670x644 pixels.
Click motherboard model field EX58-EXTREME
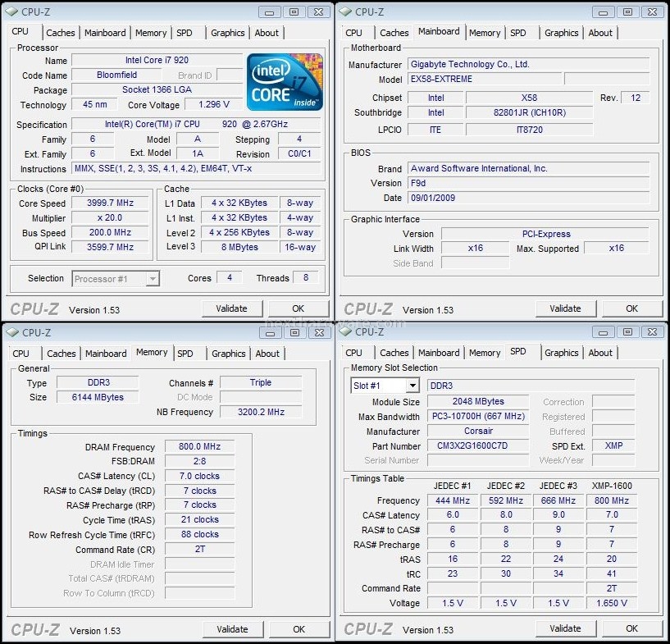pyautogui.click(x=485, y=79)
